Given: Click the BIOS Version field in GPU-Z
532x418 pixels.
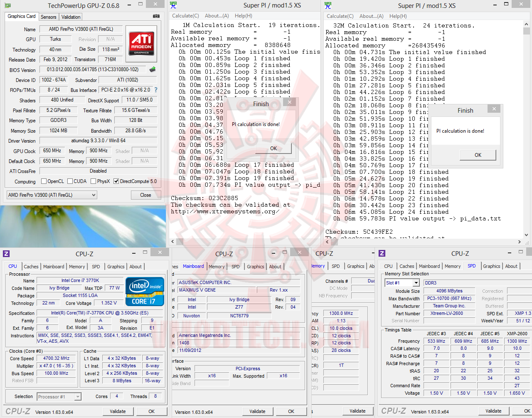Looking at the screenshot, I should 93,69.
